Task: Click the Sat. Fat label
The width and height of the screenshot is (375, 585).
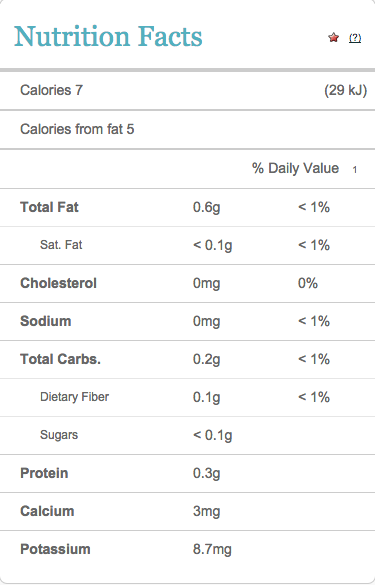Action: (x=61, y=245)
